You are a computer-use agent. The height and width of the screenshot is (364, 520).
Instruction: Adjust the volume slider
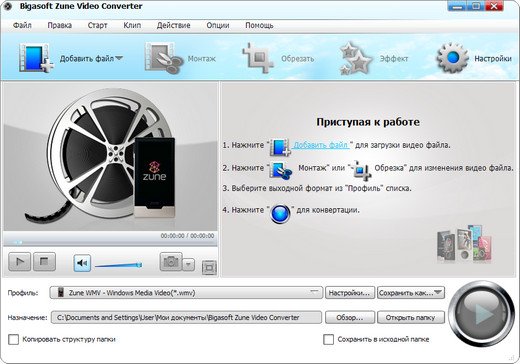(x=118, y=265)
